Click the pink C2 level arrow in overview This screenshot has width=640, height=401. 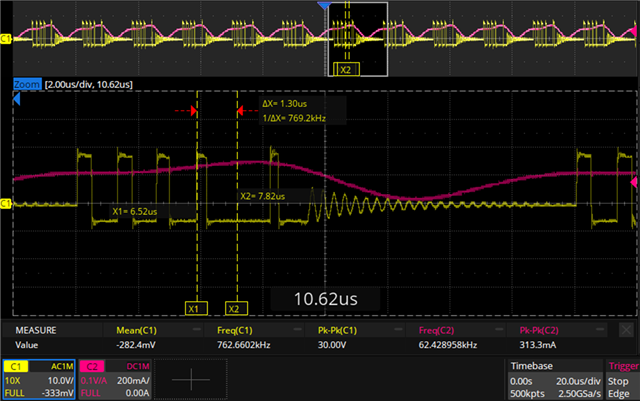click(633, 31)
